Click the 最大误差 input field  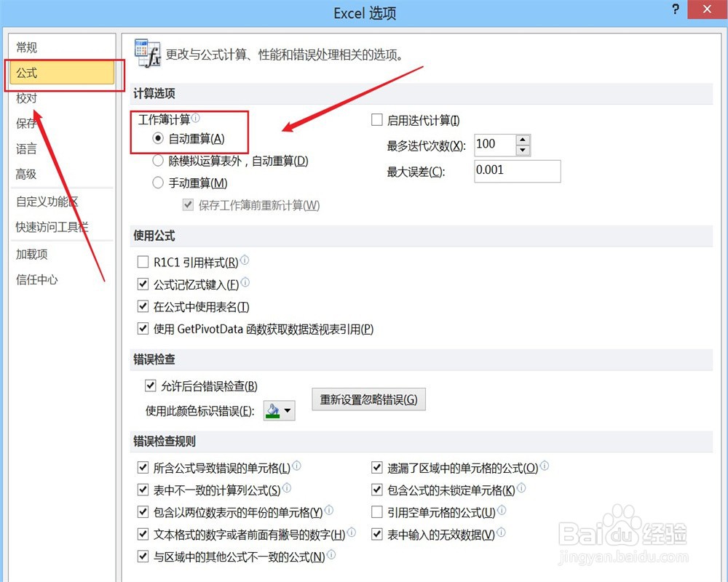pyautogui.click(x=517, y=171)
